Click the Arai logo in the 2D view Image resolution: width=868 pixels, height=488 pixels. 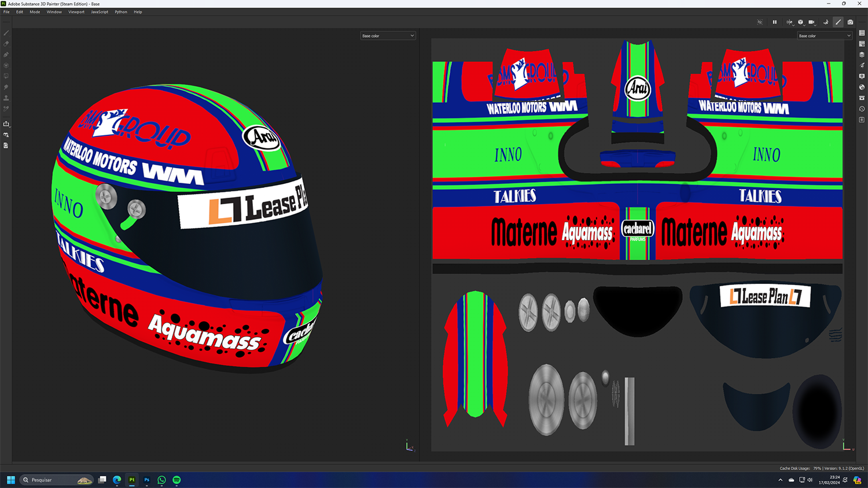pyautogui.click(x=638, y=88)
